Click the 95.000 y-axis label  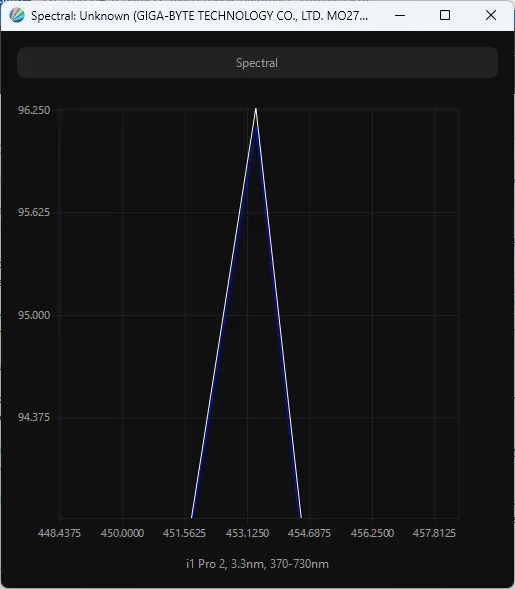click(x=34, y=315)
